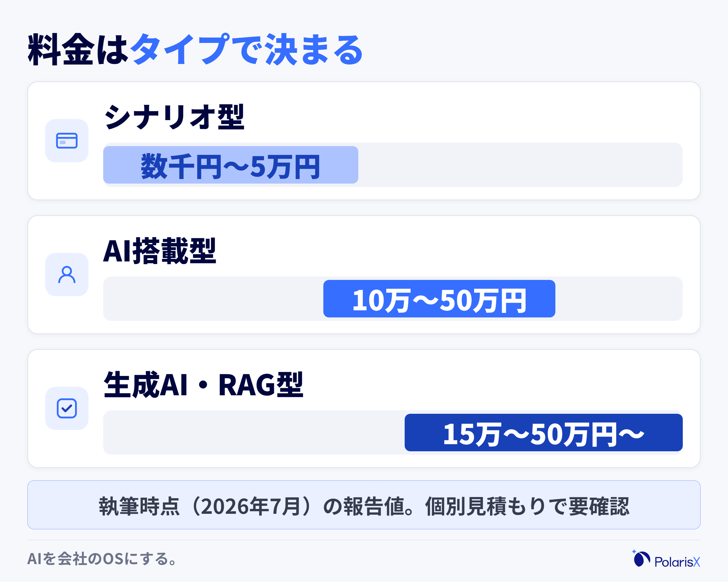Select the 15万〜50万円〜 price bar

[544, 433]
